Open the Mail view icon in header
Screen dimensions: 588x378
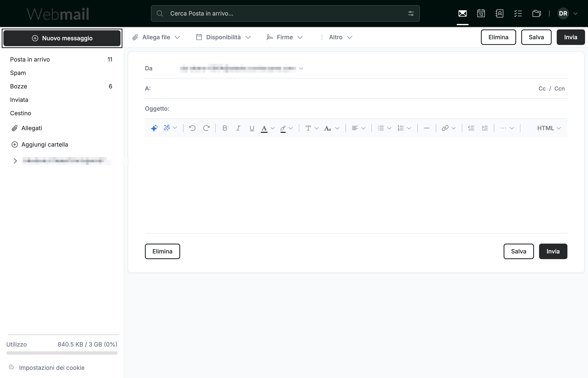click(462, 13)
